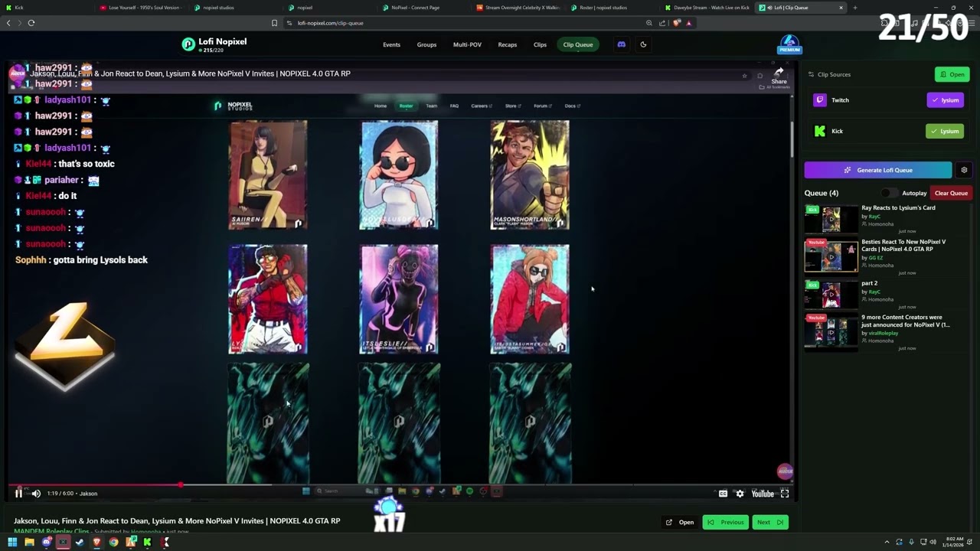This screenshot has width=980, height=551.
Task: Open Google Chrome from taskbar
Action: [x=113, y=543]
